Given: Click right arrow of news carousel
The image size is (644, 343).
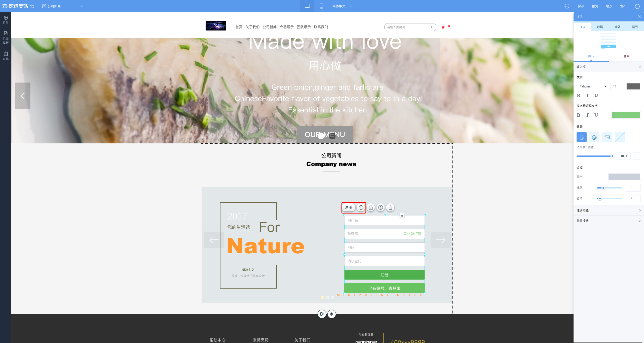Looking at the screenshot, I should pos(441,240).
